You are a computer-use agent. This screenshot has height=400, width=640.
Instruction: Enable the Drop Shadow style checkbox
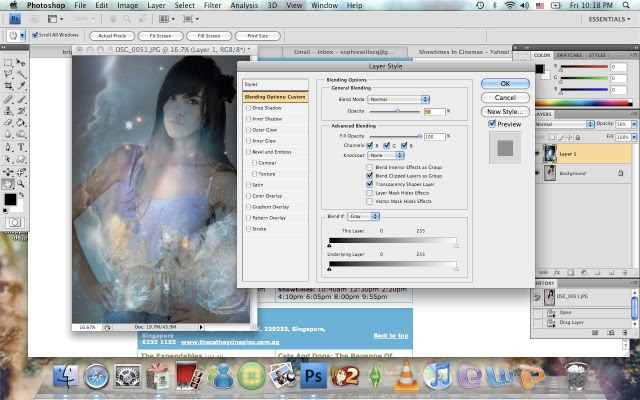(248, 108)
